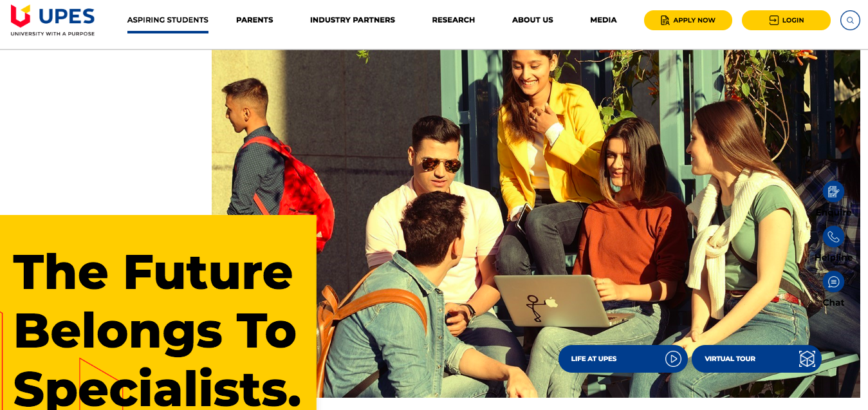Click the UPES logo
Image resolution: width=868 pixels, height=410 pixels.
[x=53, y=20]
